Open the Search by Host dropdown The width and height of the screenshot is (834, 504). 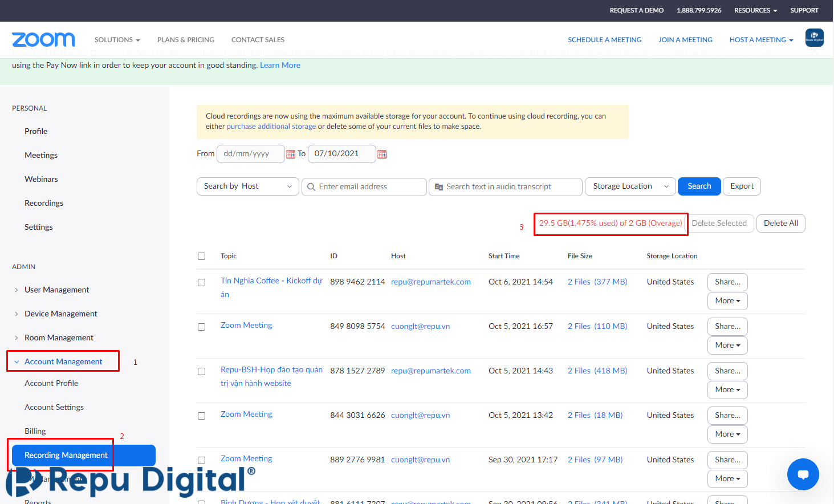click(x=248, y=186)
